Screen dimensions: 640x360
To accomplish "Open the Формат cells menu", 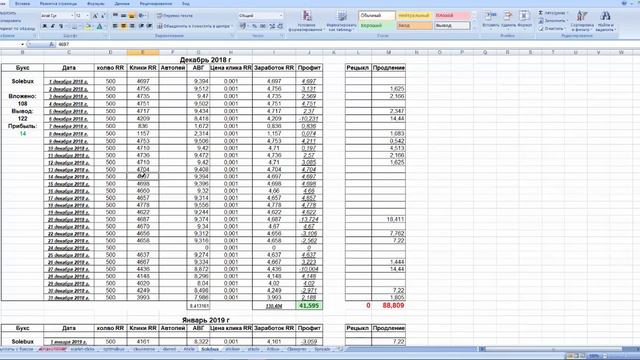I will coord(524,19).
